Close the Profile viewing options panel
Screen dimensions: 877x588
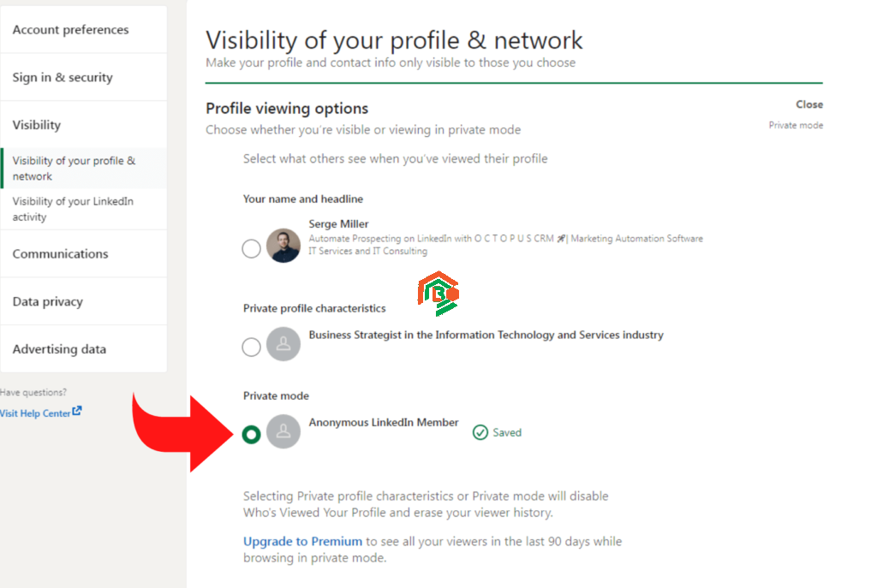[x=808, y=104]
